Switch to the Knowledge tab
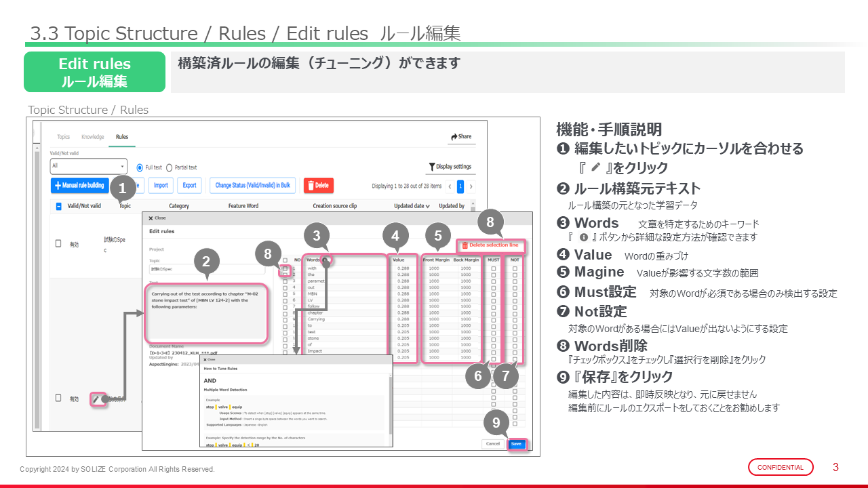The image size is (868, 488). pyautogui.click(x=93, y=137)
